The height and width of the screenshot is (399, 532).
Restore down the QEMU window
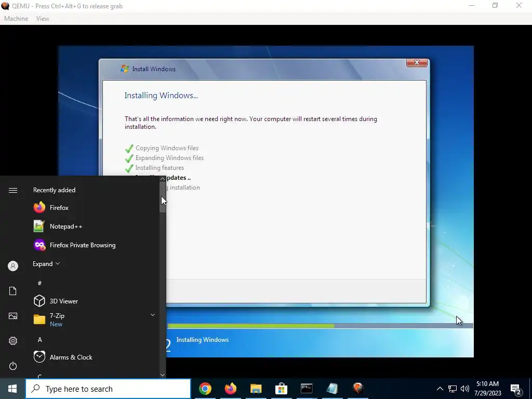[495, 5]
